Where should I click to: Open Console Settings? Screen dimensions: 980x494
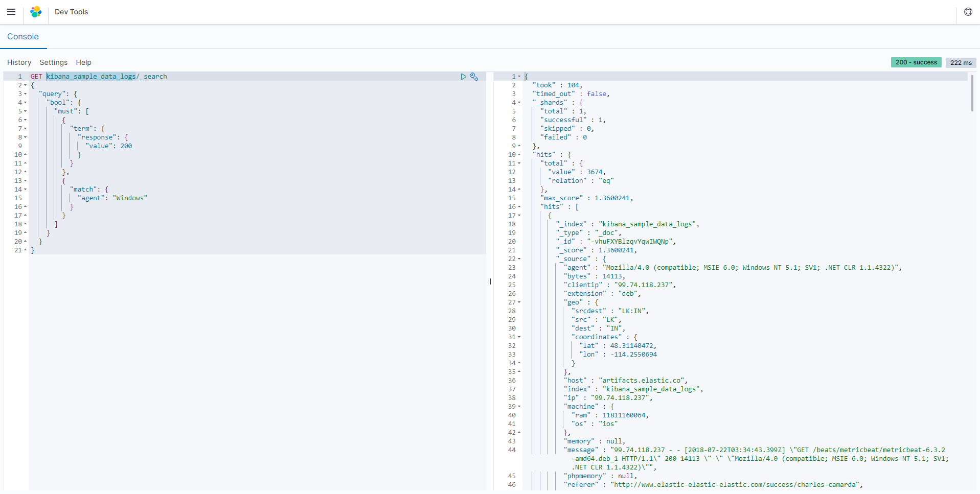pyautogui.click(x=53, y=62)
